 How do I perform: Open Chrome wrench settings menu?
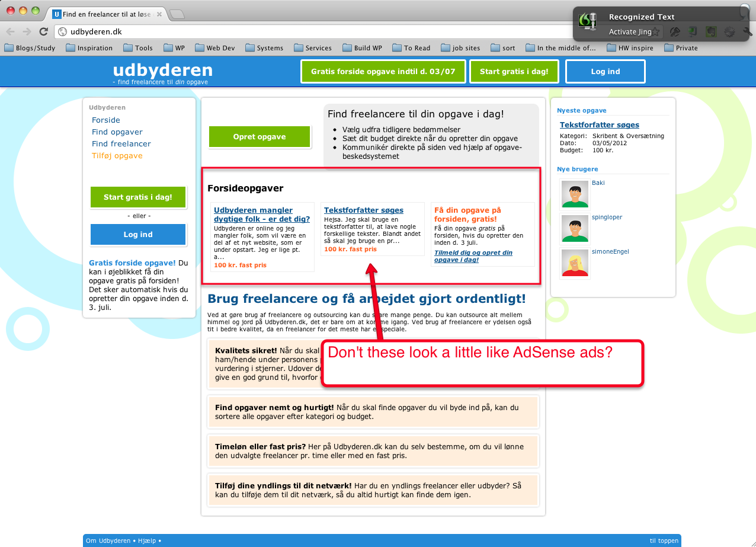tap(747, 32)
